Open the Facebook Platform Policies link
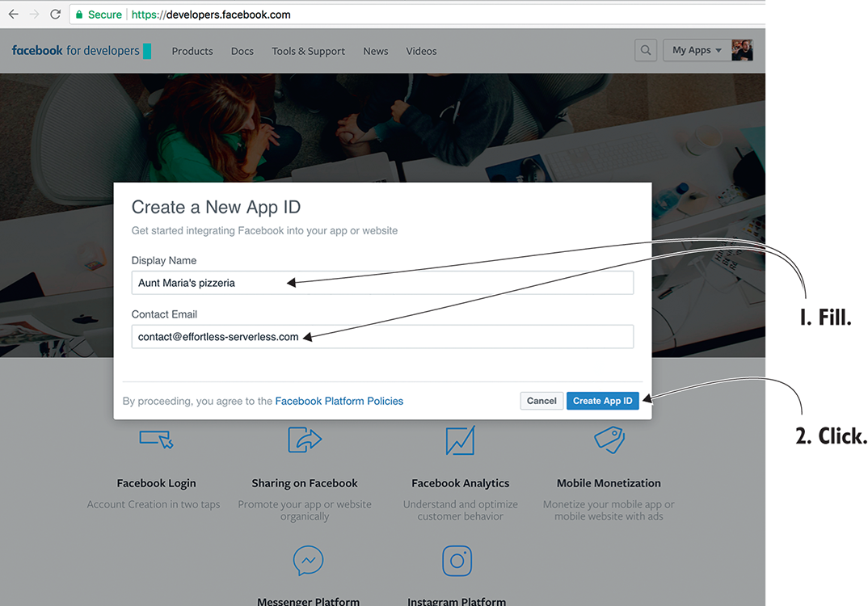Image resolution: width=868 pixels, height=606 pixels. tap(339, 401)
